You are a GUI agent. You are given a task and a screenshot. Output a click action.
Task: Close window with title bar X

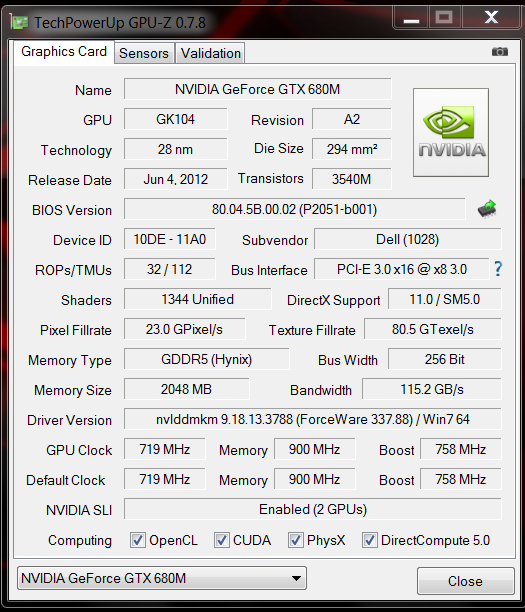point(491,18)
